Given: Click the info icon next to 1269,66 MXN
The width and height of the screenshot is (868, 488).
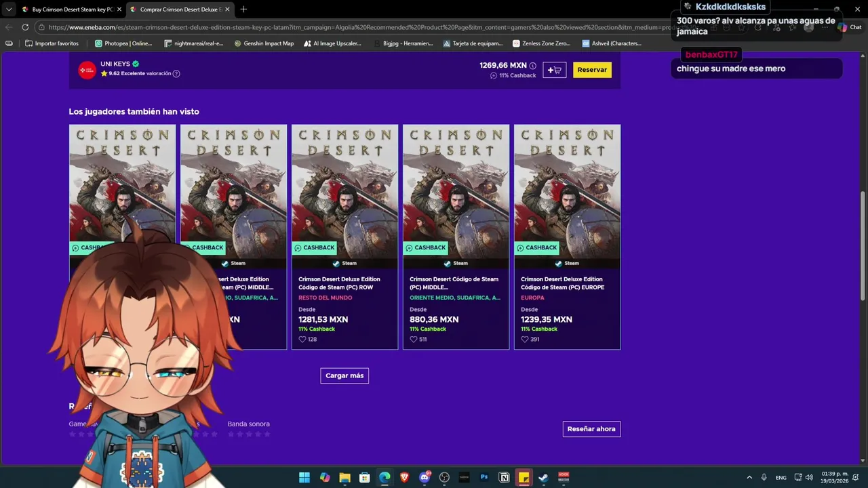Looking at the screenshot, I should (533, 66).
